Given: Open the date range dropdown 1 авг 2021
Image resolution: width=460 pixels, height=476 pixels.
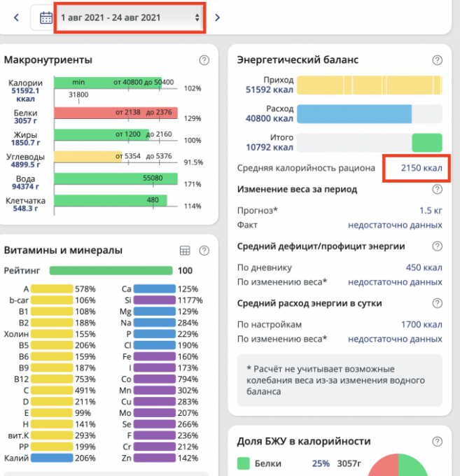Looking at the screenshot, I should 130,17.
